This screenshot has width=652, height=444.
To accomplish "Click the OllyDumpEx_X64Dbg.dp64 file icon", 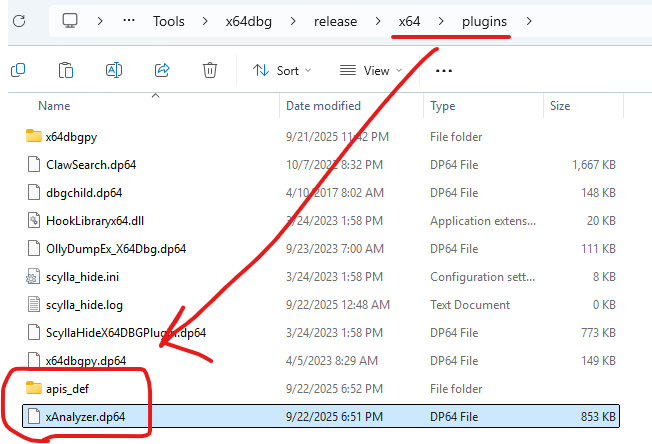I will 33,248.
